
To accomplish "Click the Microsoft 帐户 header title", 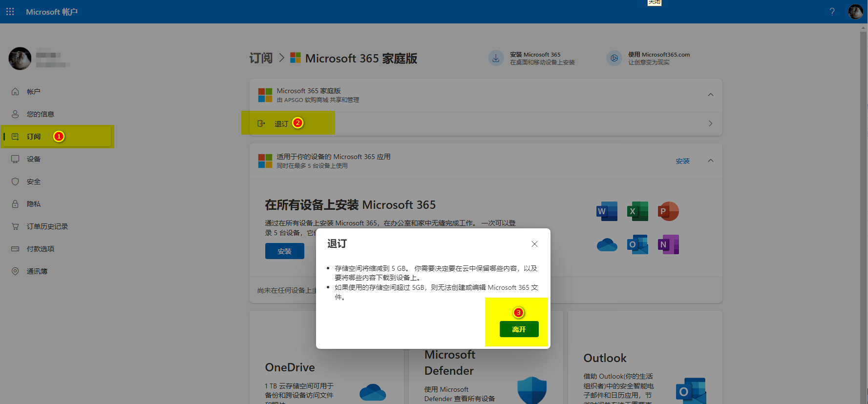I will click(52, 12).
